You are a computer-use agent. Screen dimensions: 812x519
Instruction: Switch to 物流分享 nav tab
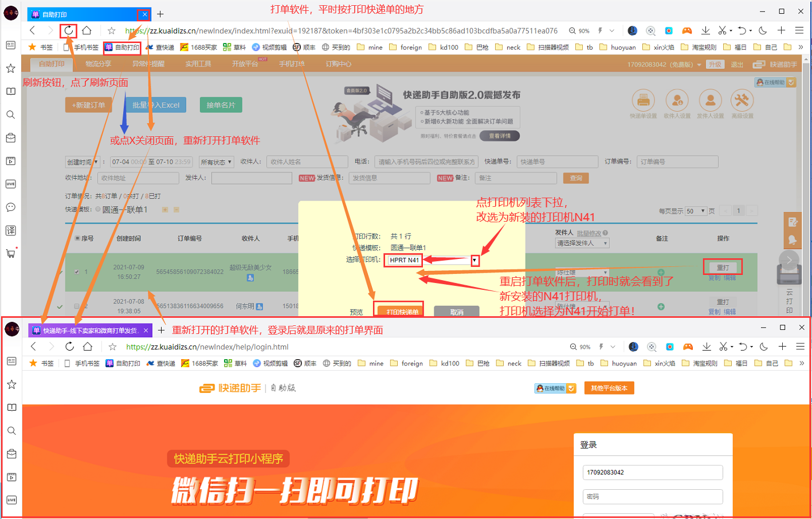point(99,64)
